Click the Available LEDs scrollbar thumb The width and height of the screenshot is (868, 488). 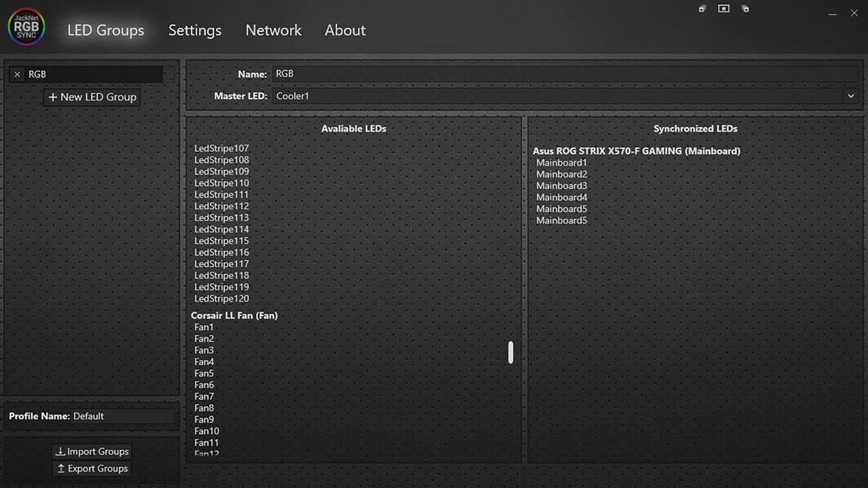tap(511, 352)
